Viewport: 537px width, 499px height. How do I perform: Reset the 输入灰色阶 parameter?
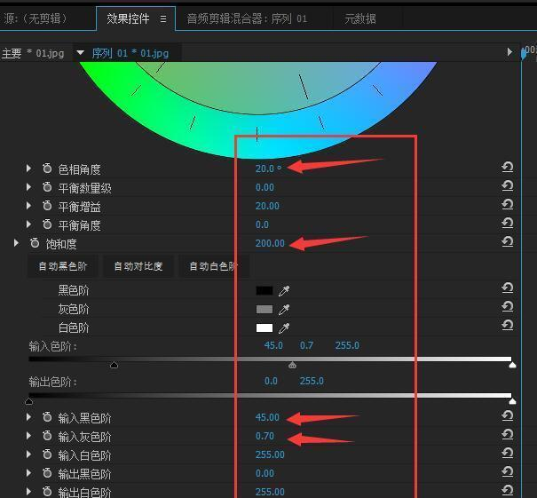(x=507, y=434)
